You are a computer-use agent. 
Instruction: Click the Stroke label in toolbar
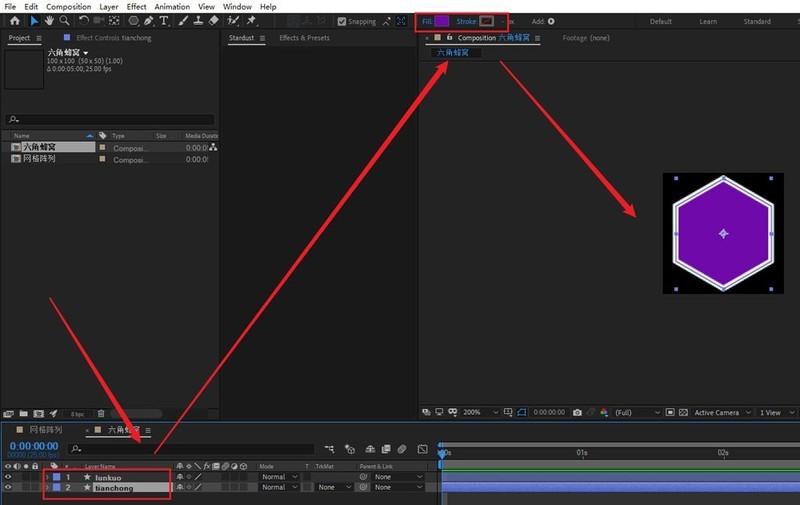coord(467,21)
